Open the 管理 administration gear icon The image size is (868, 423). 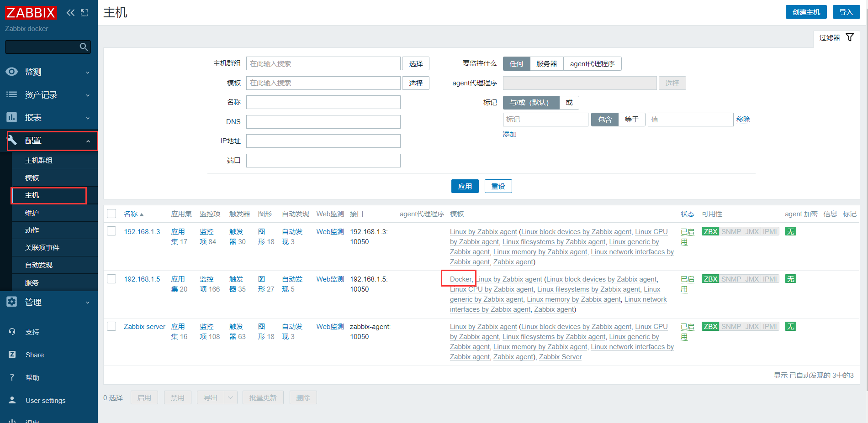(11, 302)
